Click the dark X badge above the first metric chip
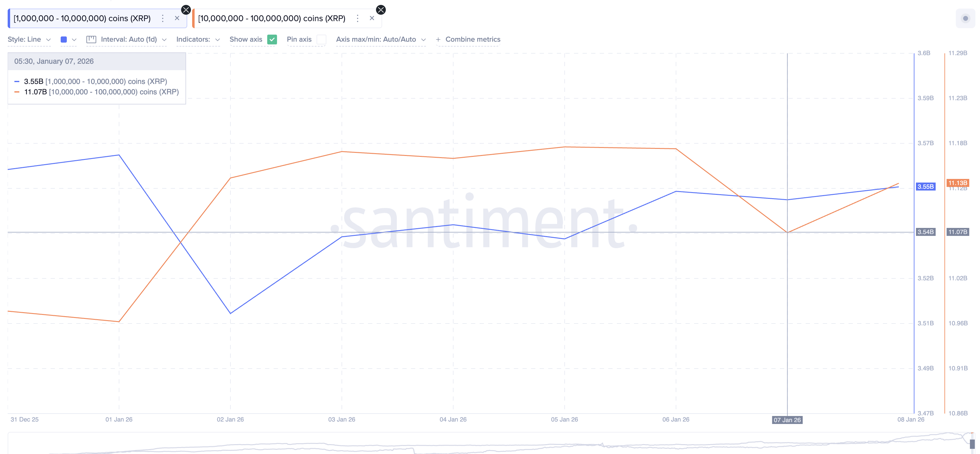 [186, 9]
